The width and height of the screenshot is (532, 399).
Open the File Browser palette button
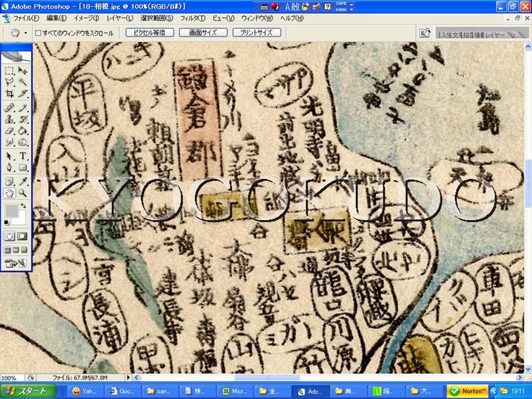(x=425, y=33)
